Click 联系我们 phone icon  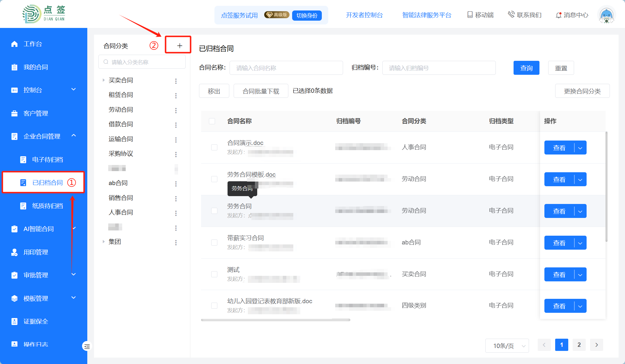point(511,15)
